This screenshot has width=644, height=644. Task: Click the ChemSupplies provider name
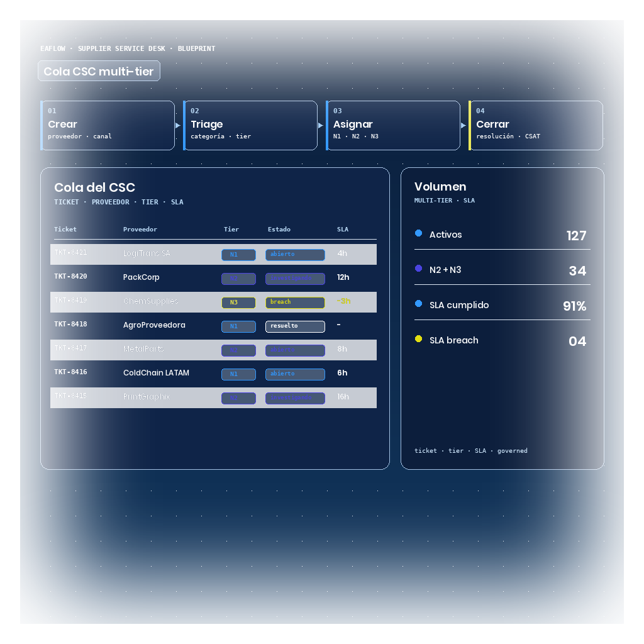tap(151, 301)
